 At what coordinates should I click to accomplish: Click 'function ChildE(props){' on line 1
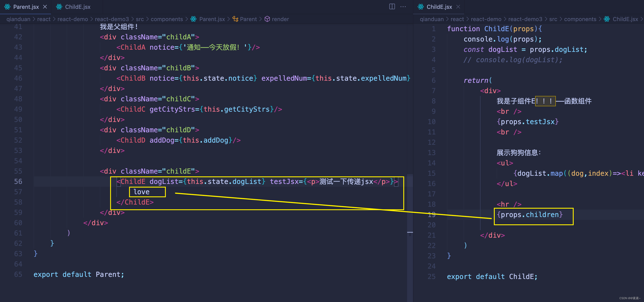(495, 29)
